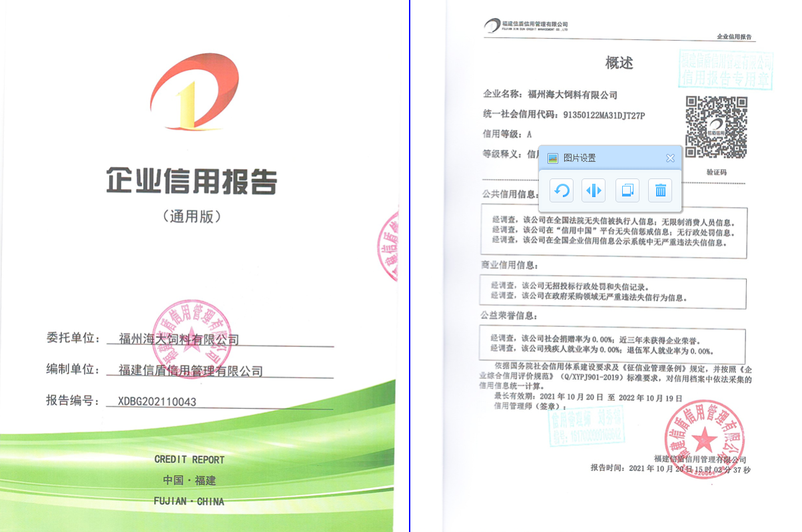Click the CREDIT REPORT text on cover
Image resolution: width=802 pixels, height=532 pixels.
(x=189, y=459)
